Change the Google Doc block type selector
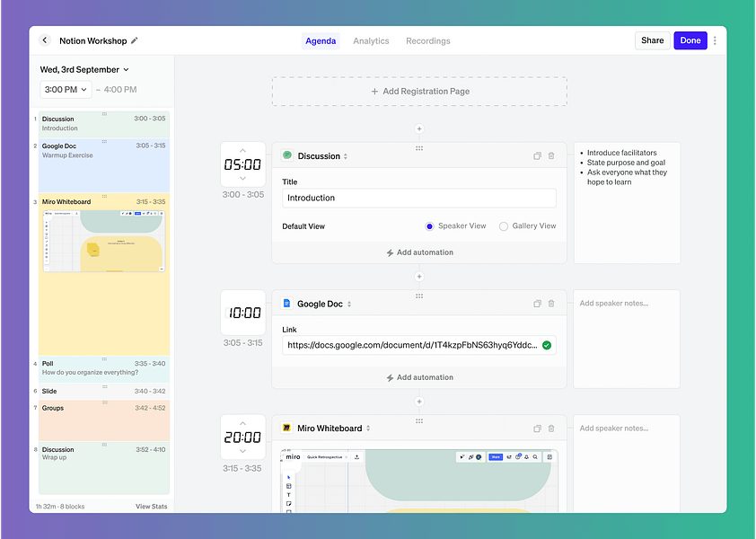The width and height of the screenshot is (756, 539). coord(349,304)
